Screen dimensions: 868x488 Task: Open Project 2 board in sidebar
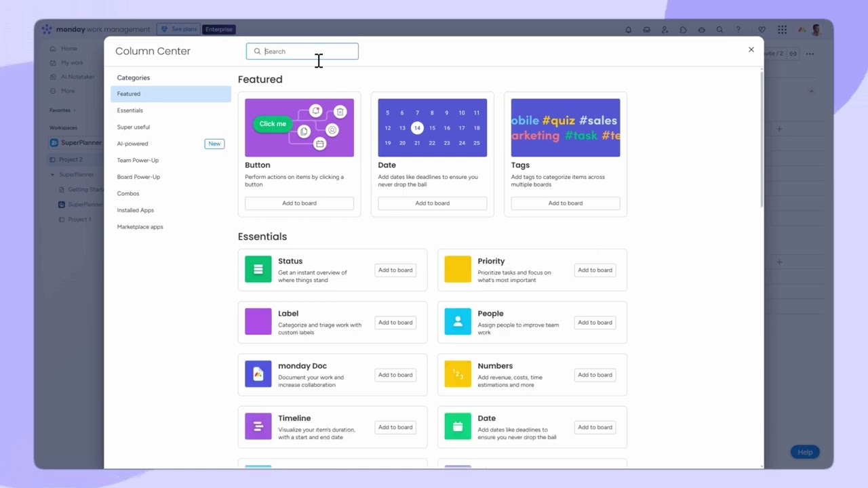[x=70, y=159]
